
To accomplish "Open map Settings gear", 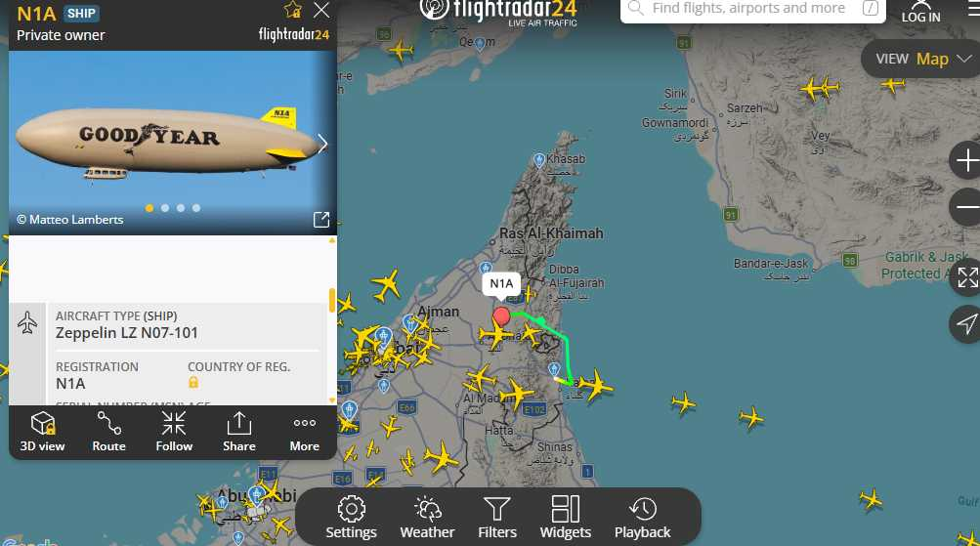I will point(351,518).
